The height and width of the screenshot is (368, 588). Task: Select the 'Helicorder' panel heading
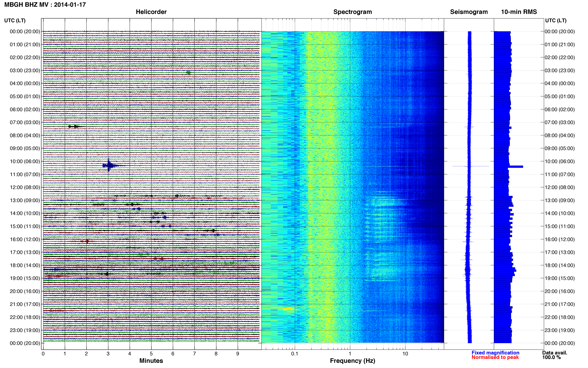[151, 12]
